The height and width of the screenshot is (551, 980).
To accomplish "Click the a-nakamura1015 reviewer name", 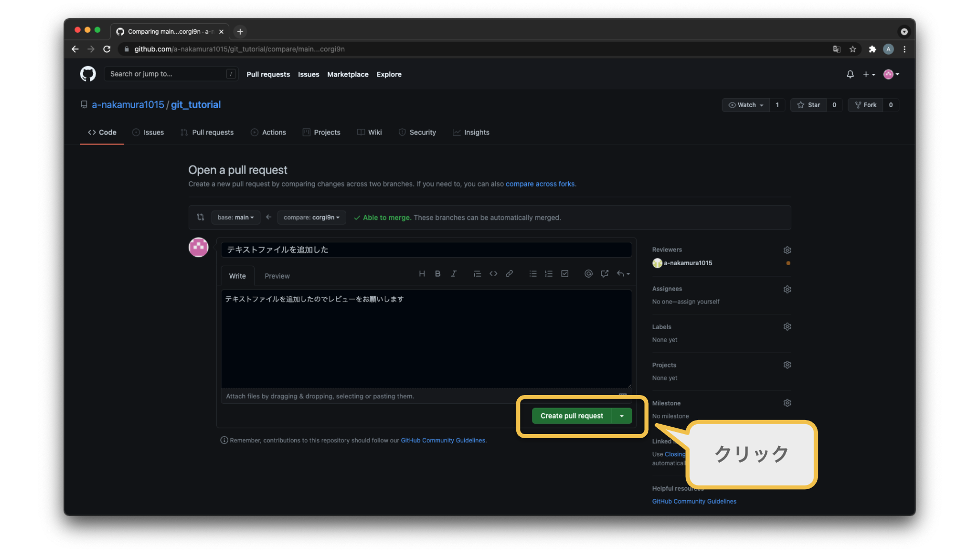I will point(688,263).
